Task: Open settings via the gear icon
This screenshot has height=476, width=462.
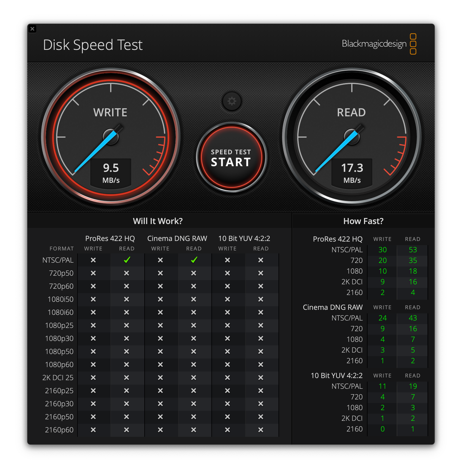Action: (x=232, y=101)
